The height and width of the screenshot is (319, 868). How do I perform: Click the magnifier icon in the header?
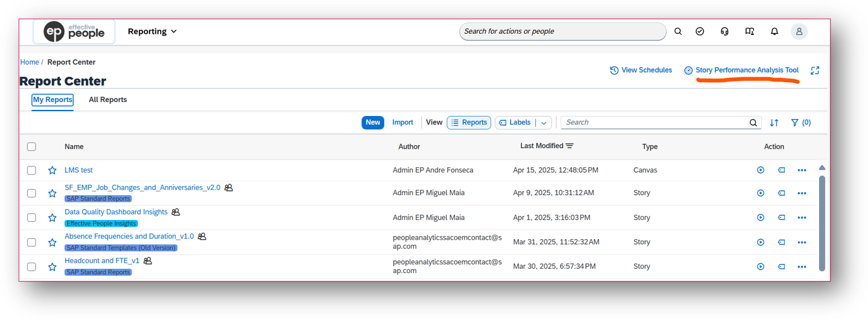[678, 31]
